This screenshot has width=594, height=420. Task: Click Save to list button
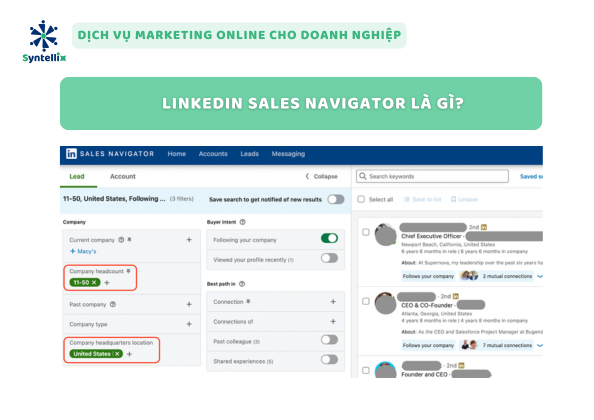click(x=422, y=200)
